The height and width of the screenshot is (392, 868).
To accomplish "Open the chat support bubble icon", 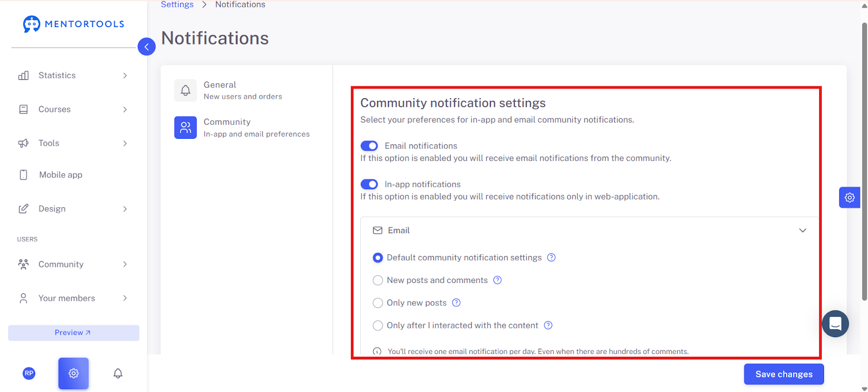I will [835, 324].
